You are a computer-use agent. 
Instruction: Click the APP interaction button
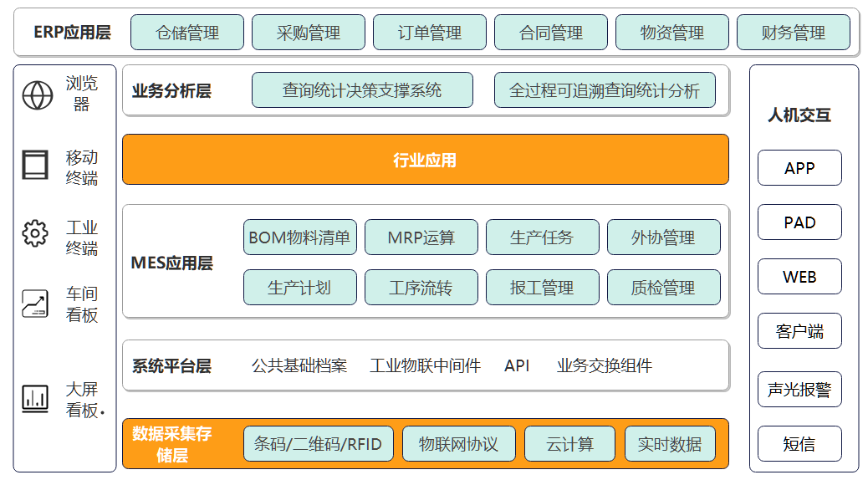799,168
